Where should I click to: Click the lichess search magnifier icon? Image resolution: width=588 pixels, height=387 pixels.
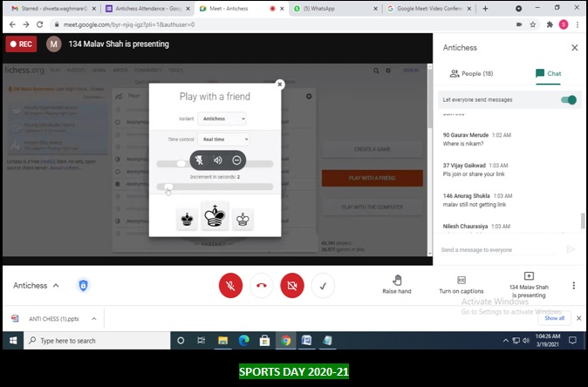[x=376, y=71]
